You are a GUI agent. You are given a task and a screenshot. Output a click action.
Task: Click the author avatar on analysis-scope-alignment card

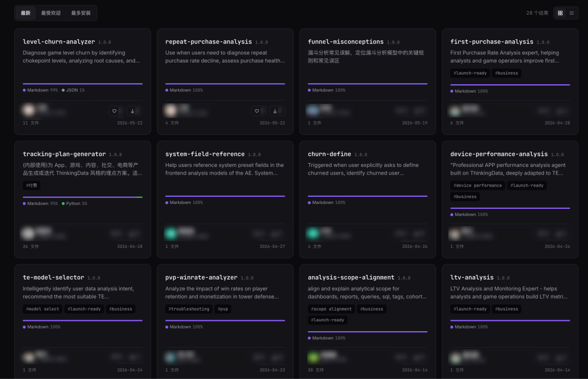[x=313, y=357]
